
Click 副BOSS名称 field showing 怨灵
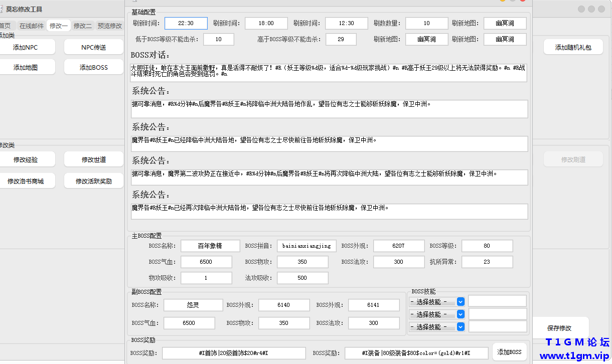tap(193, 305)
